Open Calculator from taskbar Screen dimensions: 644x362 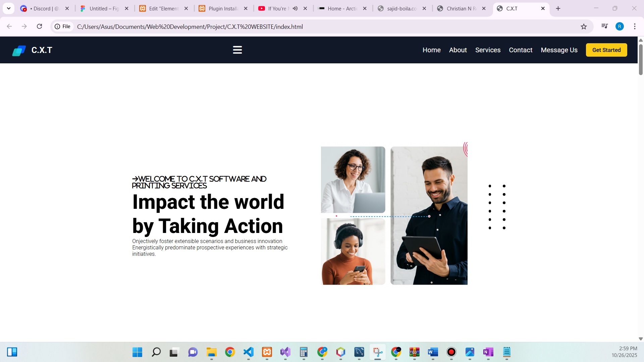[304, 352]
